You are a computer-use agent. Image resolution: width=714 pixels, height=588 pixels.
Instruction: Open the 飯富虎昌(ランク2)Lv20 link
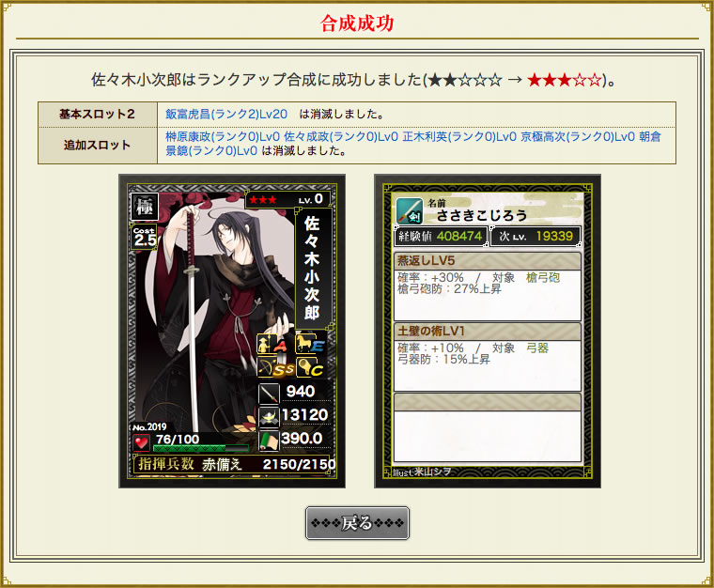tap(226, 114)
